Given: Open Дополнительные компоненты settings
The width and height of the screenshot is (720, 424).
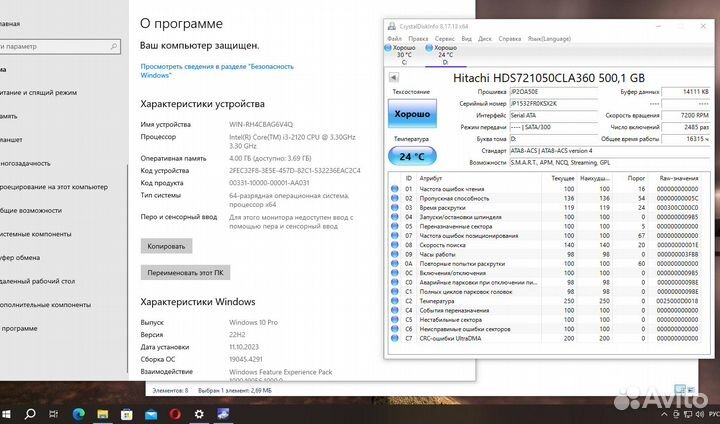Looking at the screenshot, I should [x=45, y=305].
